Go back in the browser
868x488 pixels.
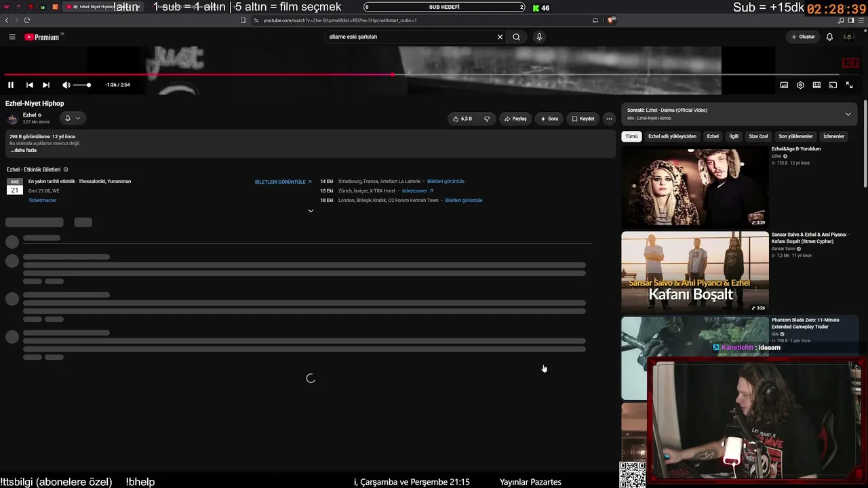7,20
